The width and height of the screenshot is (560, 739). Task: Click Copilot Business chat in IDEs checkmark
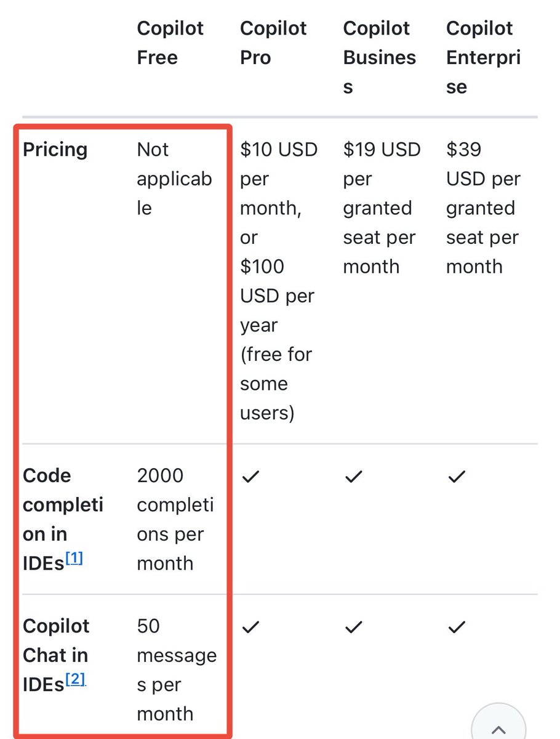(x=353, y=627)
